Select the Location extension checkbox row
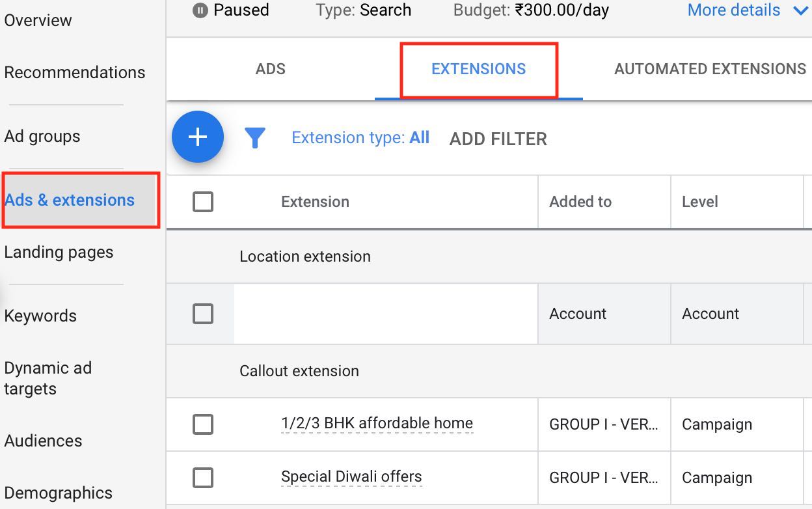The image size is (812, 509). coord(203,313)
